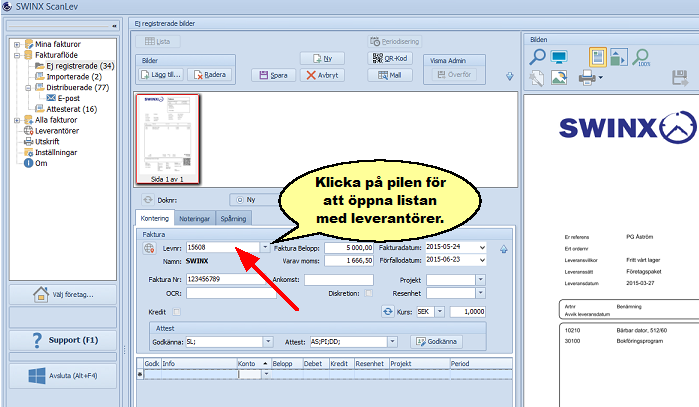Select the highlighted fit-page view icon
The image size is (699, 407).
[598, 57]
